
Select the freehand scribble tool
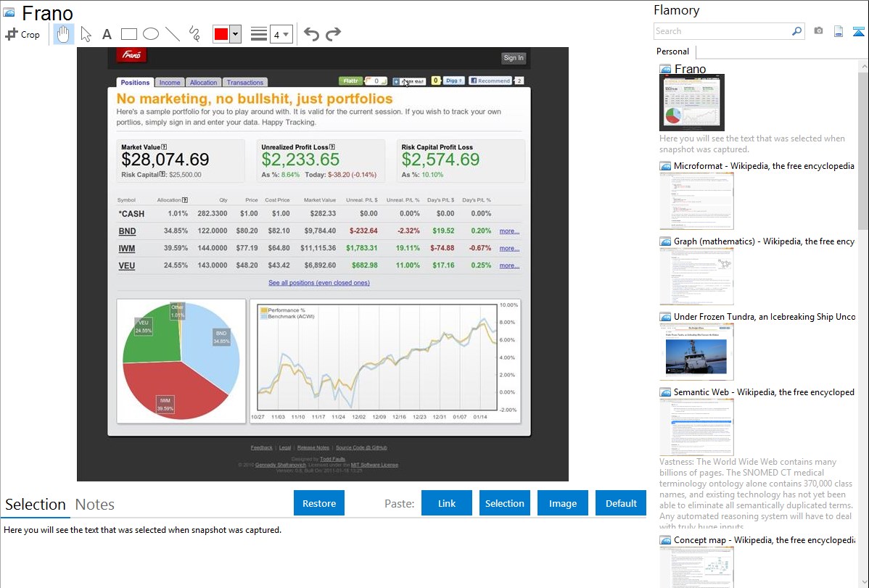(x=194, y=34)
